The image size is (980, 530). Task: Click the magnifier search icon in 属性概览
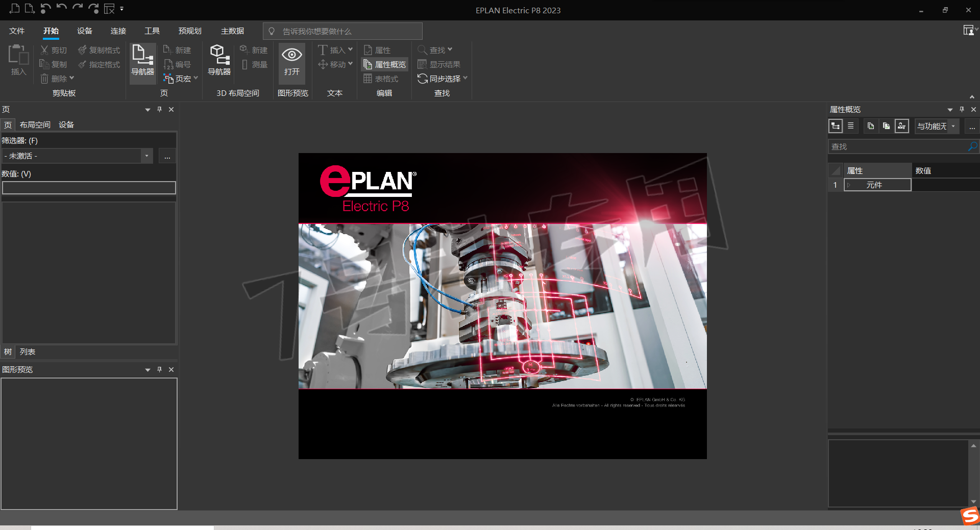(973, 146)
